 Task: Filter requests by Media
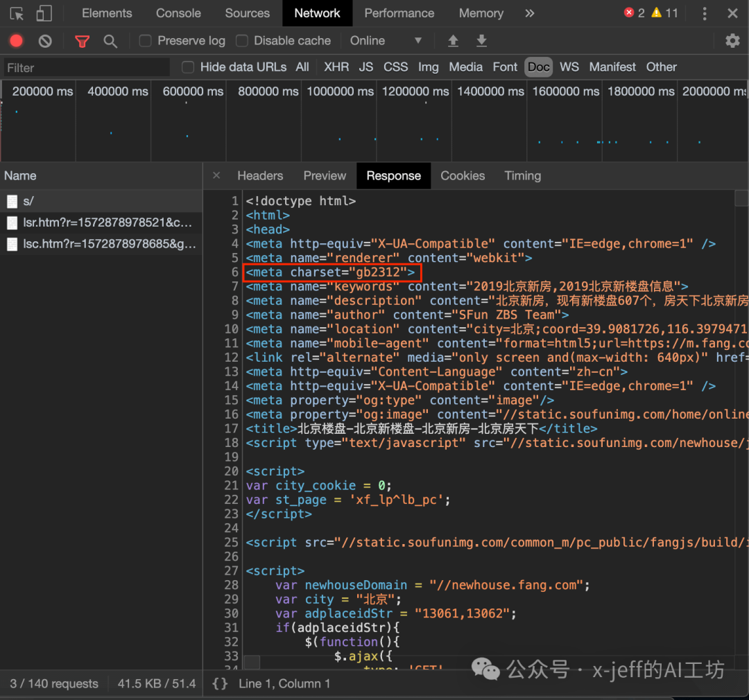pyautogui.click(x=466, y=67)
